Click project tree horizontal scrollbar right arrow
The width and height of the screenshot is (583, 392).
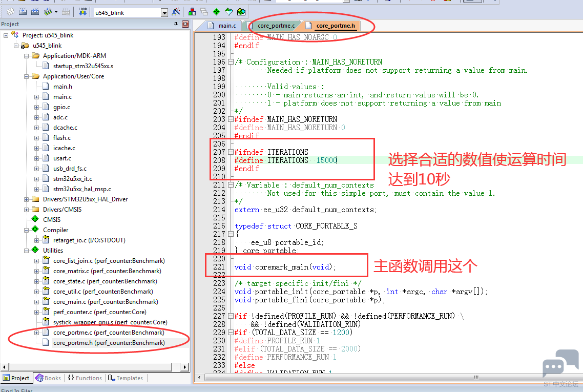(x=185, y=367)
